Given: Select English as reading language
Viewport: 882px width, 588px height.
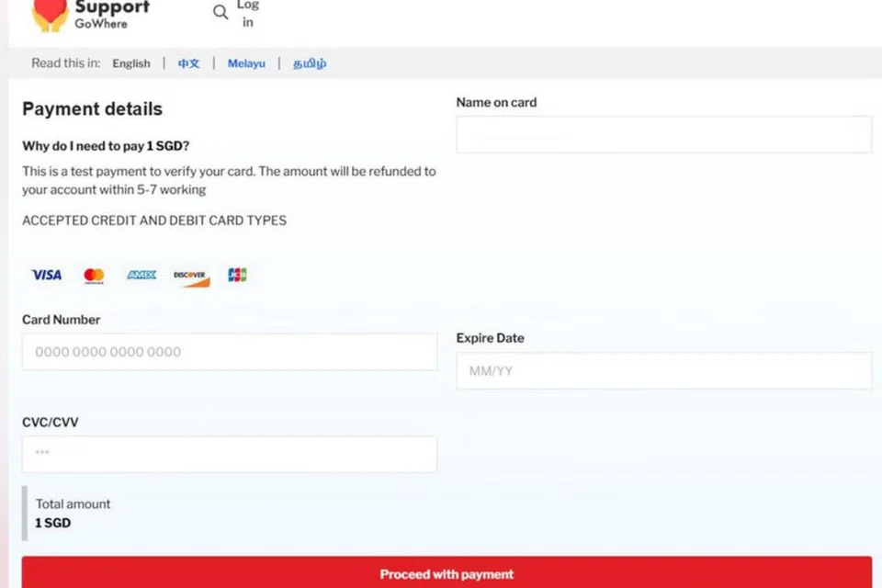Looking at the screenshot, I should coord(131,63).
